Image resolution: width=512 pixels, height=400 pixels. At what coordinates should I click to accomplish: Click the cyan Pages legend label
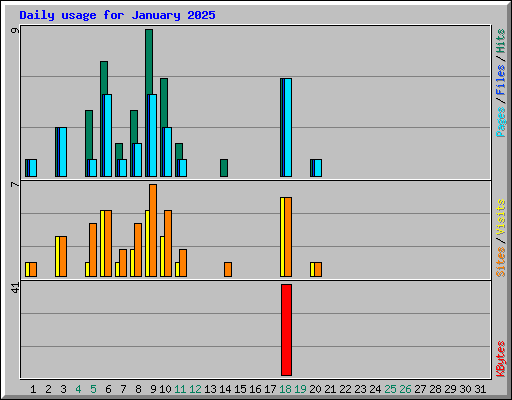click(501, 122)
